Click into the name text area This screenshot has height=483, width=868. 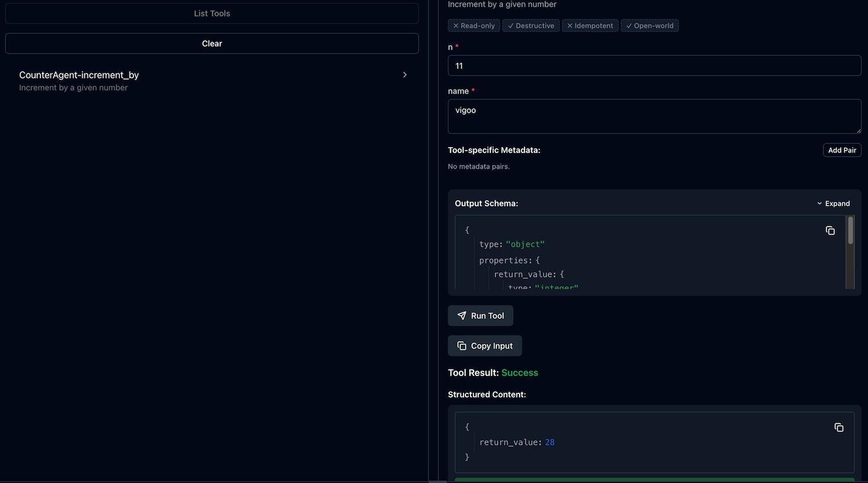tap(654, 116)
